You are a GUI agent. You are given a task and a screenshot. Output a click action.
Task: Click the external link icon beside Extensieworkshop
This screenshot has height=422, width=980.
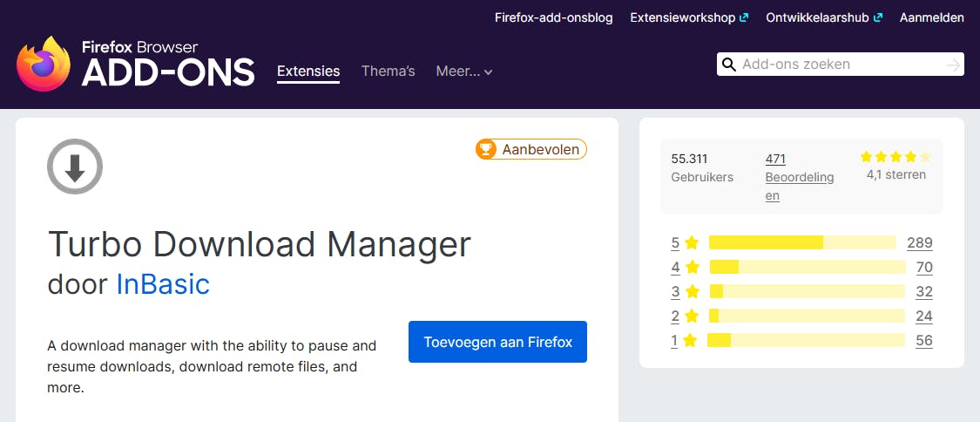[744, 17]
